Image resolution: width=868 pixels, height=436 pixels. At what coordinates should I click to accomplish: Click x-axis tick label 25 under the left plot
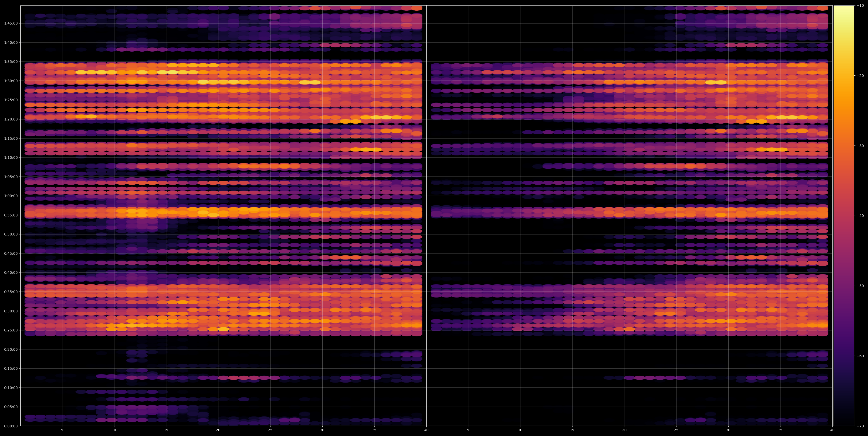[270, 430]
